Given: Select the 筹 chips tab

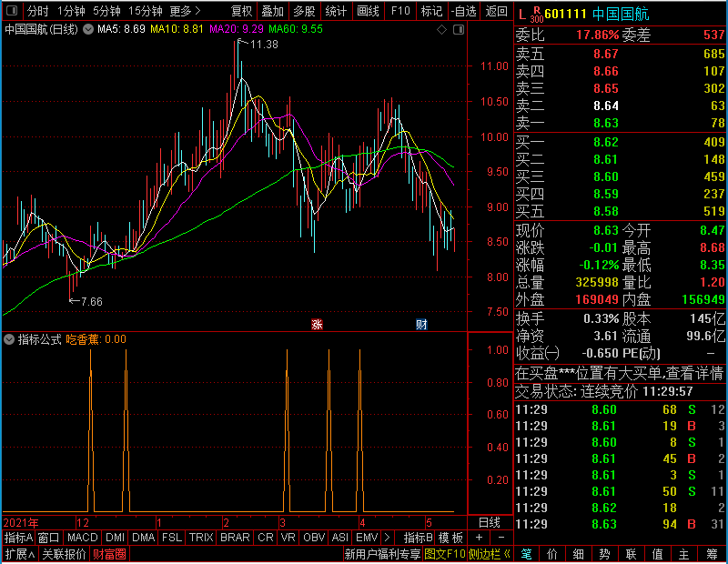Looking at the screenshot, I should (712, 554).
